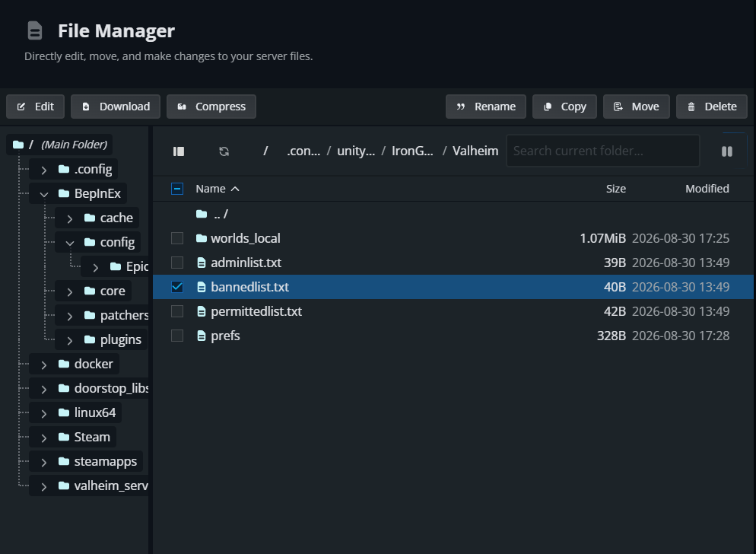This screenshot has width=756, height=554.
Task: Check the adminlist.txt row checkbox
Action: [177, 263]
